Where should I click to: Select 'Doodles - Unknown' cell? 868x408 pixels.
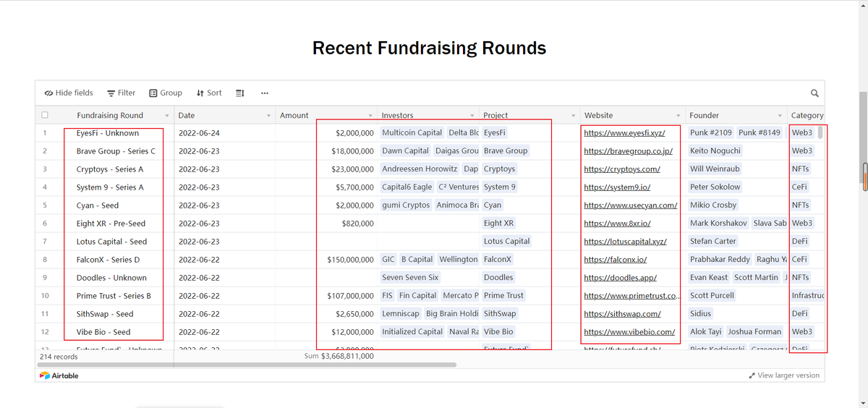pyautogui.click(x=111, y=278)
